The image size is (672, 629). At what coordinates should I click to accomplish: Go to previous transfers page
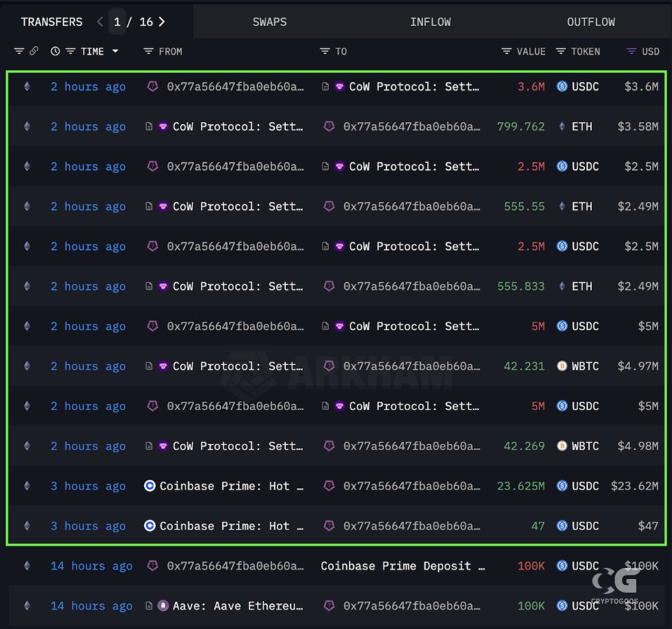[100, 22]
